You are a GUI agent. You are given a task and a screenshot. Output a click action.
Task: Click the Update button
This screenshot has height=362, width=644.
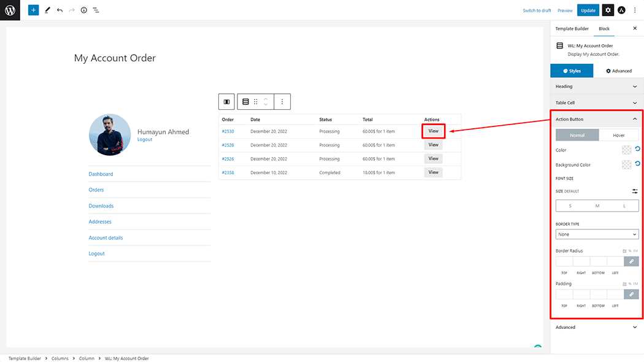point(588,10)
